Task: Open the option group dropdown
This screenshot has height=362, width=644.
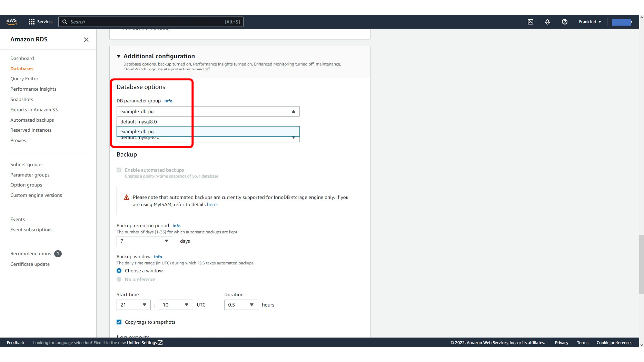Action: pyautogui.click(x=208, y=139)
